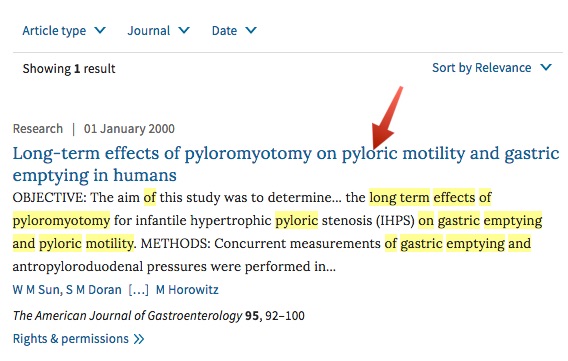View author W M Sun

click(x=37, y=290)
